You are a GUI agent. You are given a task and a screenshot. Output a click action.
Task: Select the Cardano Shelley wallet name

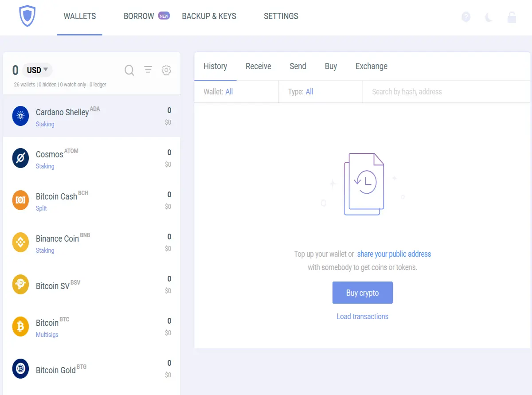tap(63, 113)
